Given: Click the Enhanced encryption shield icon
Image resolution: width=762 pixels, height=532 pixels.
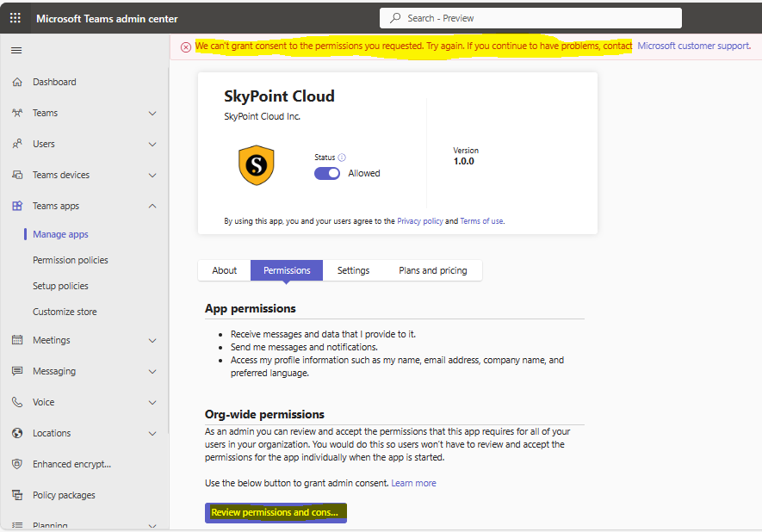Looking at the screenshot, I should [x=17, y=464].
